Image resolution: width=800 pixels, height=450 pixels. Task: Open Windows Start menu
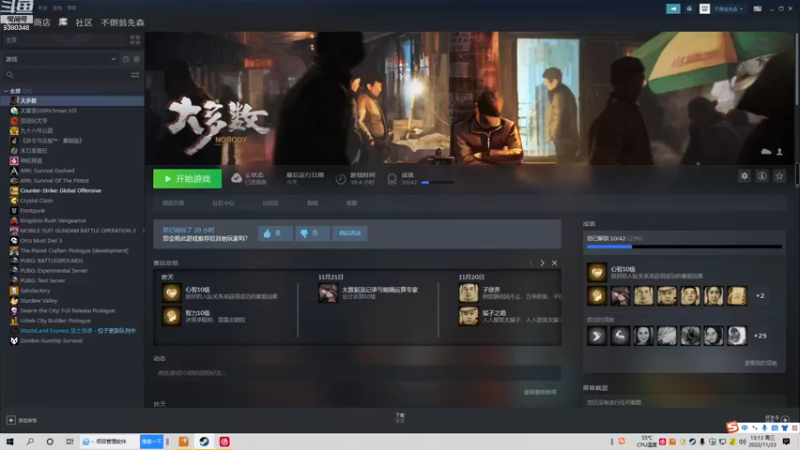pyautogui.click(x=10, y=441)
